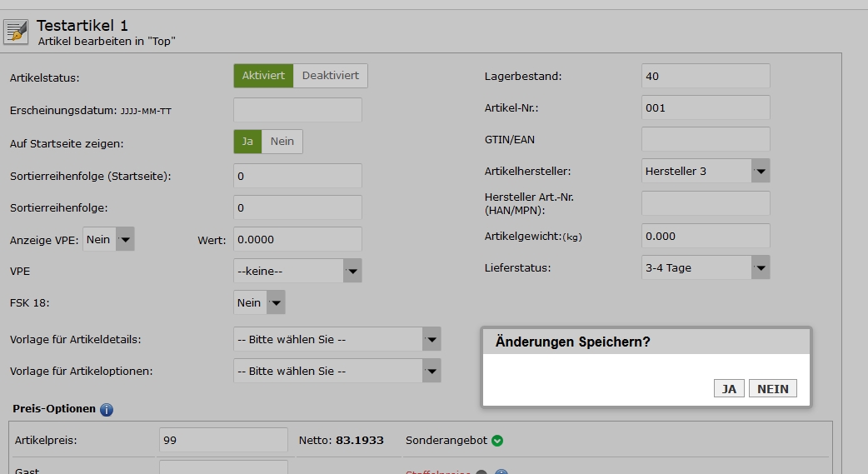Open the Anzeige VPE dropdown

(x=108, y=240)
